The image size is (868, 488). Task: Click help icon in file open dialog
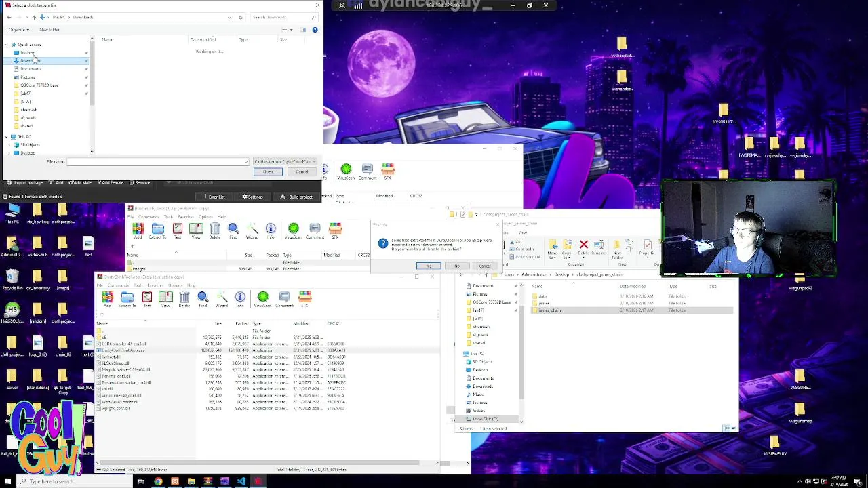(315, 30)
